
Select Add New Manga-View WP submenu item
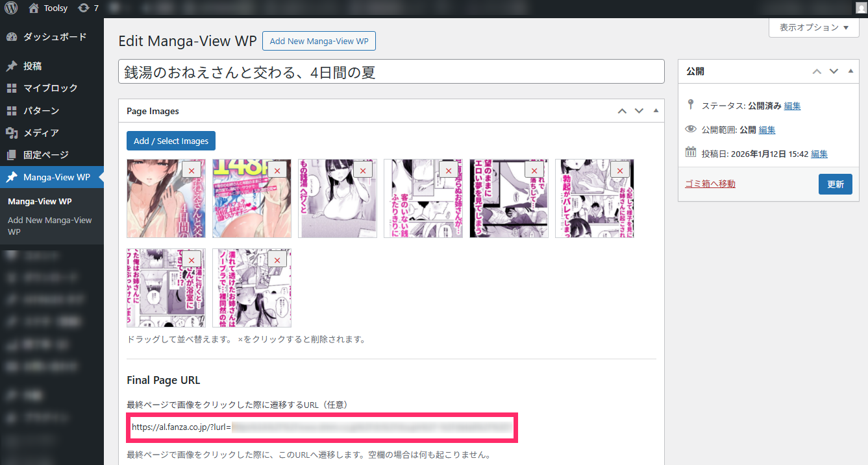pyautogui.click(x=49, y=226)
